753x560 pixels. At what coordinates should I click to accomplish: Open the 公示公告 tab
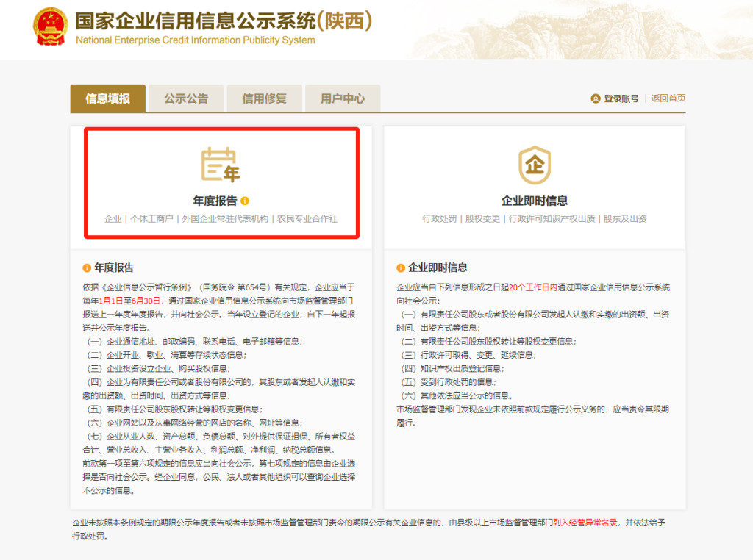(186, 98)
